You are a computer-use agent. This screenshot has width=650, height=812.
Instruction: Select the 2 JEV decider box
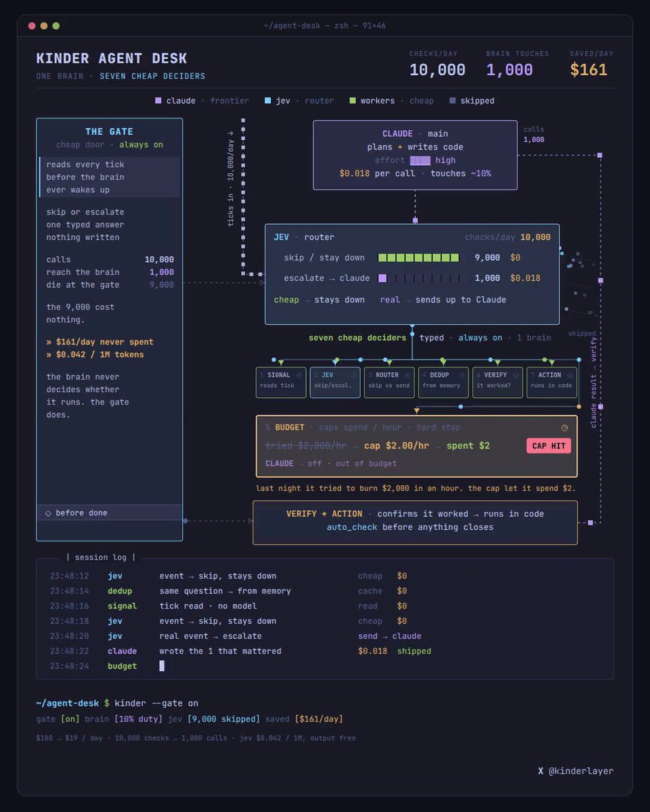[335, 382]
